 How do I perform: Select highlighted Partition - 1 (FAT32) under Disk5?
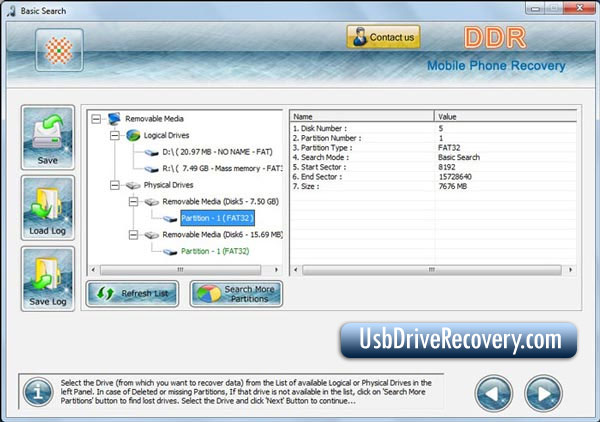click(x=217, y=218)
